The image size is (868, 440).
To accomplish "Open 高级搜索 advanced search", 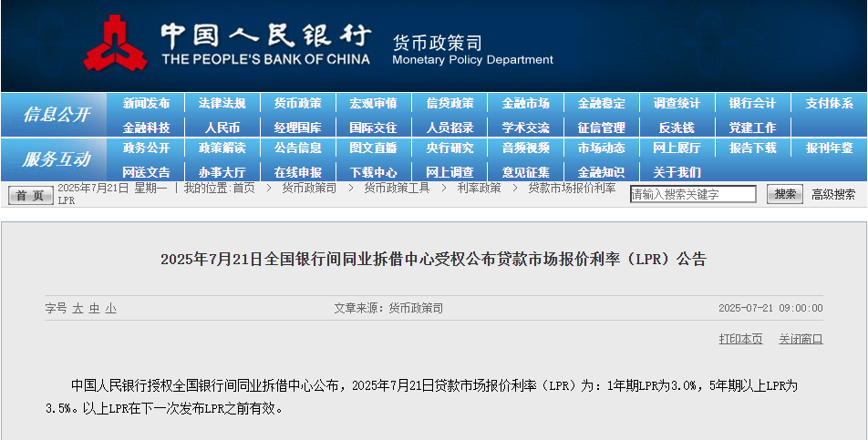I will [x=833, y=195].
